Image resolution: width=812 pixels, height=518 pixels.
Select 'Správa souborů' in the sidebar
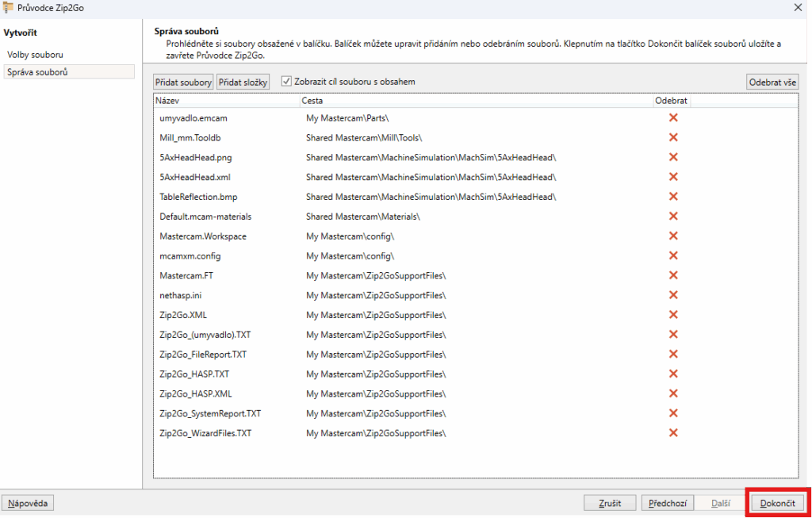click(37, 72)
